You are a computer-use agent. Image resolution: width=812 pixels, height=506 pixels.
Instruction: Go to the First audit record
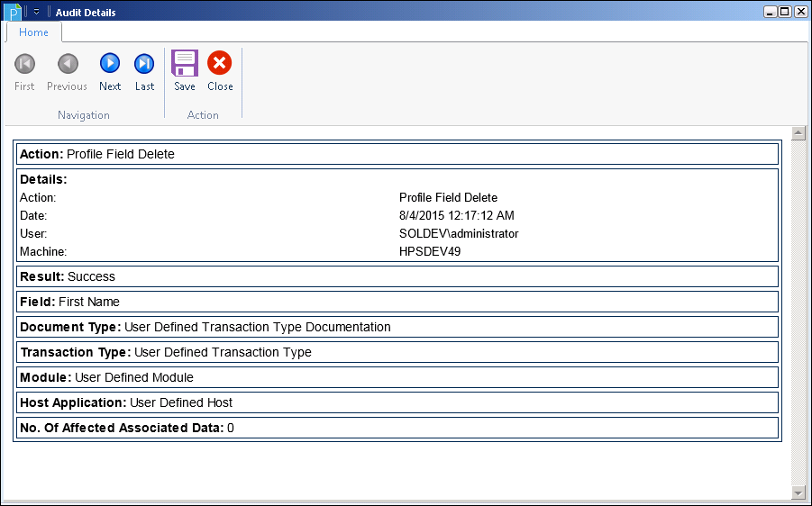click(24, 72)
